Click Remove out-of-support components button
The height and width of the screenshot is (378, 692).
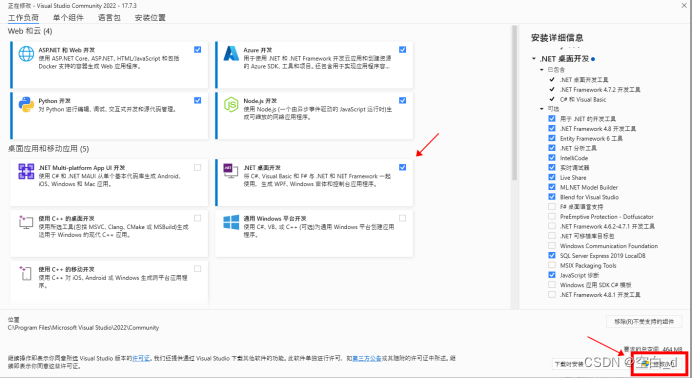tap(644, 322)
